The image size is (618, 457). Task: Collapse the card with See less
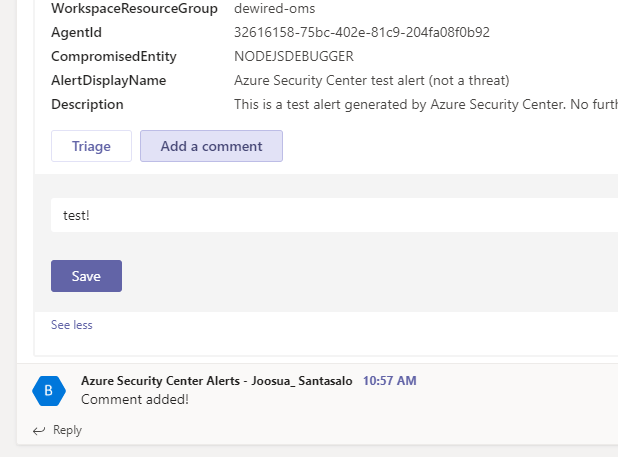coord(71,325)
